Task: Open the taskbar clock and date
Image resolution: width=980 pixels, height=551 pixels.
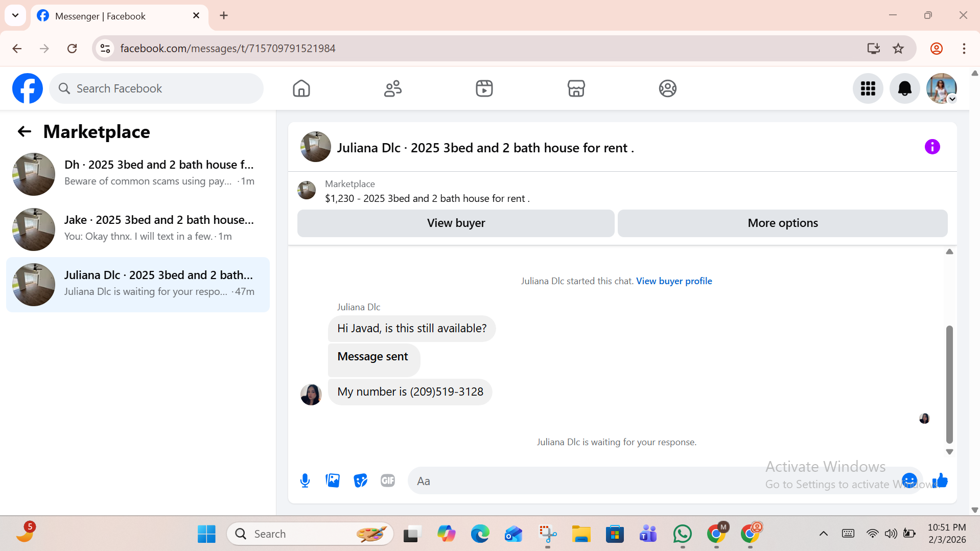Action: coord(947,534)
